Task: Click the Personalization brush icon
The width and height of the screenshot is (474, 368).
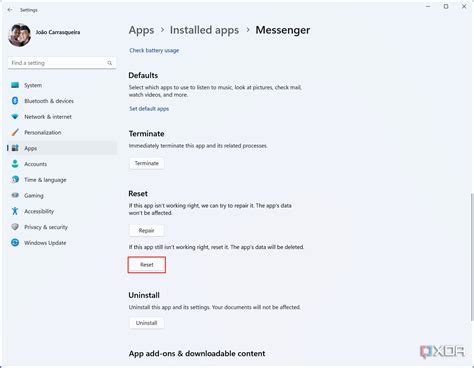Action: [15, 132]
